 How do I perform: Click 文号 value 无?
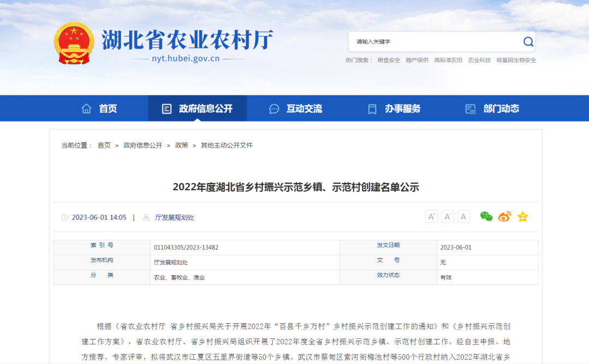pos(443,262)
